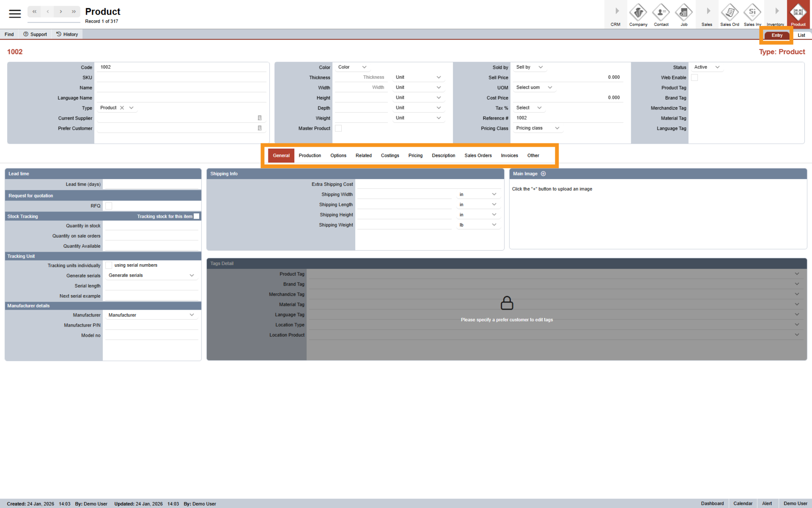Enable Tracking stock for this item
Image resolution: width=812 pixels, height=508 pixels.
click(x=197, y=216)
